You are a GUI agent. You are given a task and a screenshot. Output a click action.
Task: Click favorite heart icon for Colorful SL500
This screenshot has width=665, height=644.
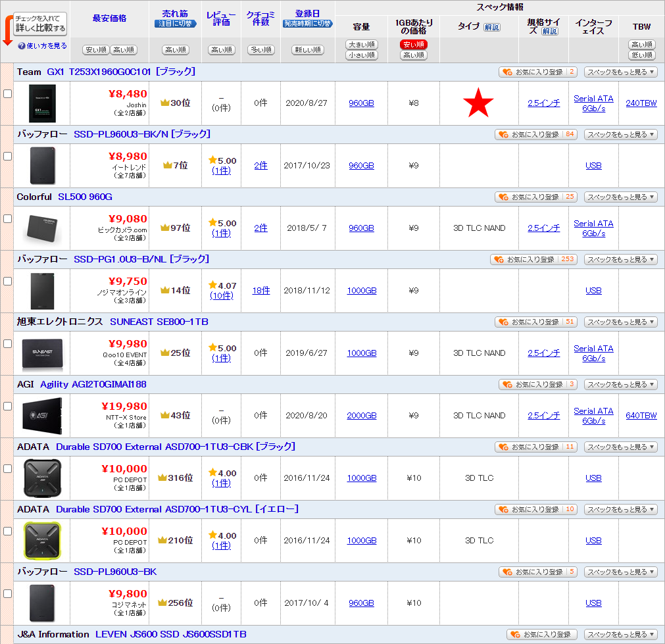[503, 197]
